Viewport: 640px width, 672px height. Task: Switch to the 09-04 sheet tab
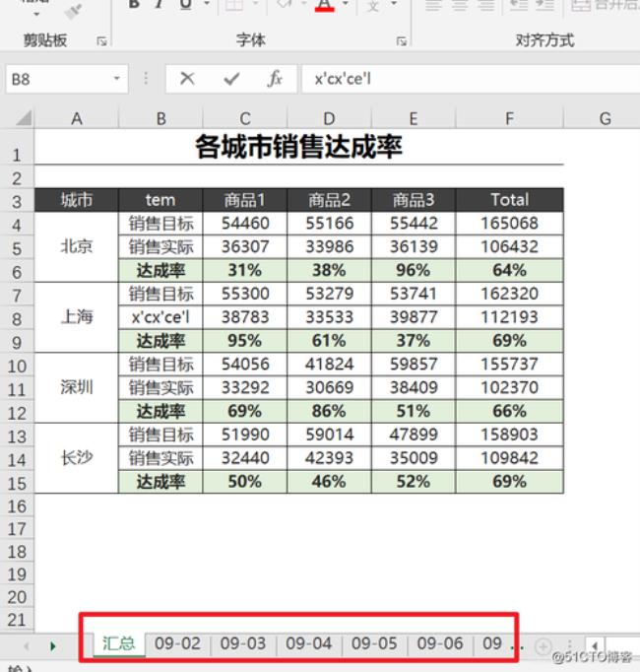pos(308,643)
